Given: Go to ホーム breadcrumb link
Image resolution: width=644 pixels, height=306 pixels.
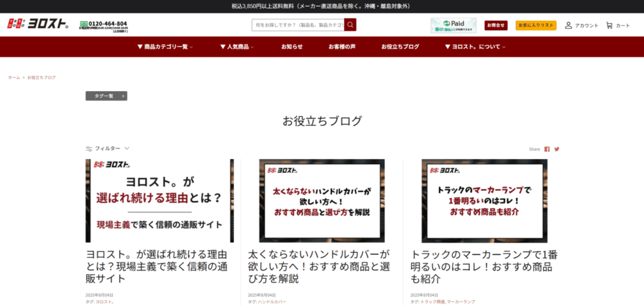Looking at the screenshot, I should tap(14, 77).
